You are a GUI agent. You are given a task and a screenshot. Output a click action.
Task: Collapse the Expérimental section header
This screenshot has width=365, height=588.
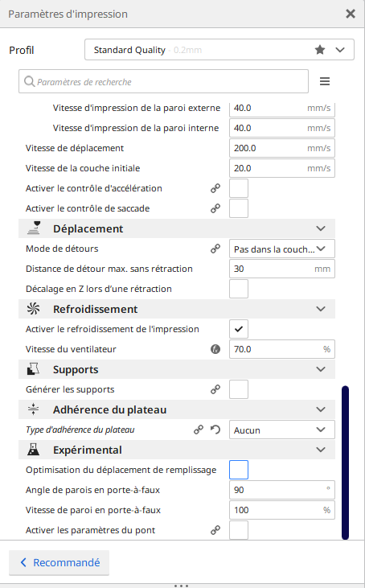click(x=177, y=450)
